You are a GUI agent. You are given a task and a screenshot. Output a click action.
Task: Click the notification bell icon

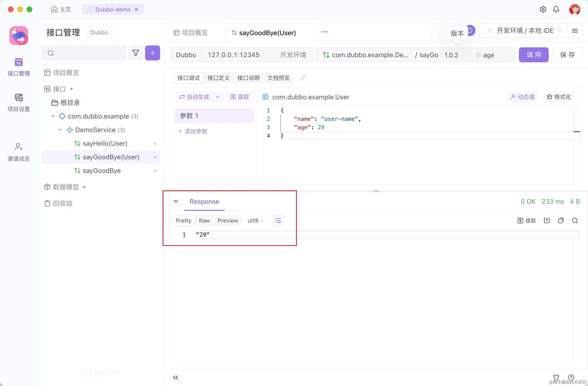tap(556, 9)
